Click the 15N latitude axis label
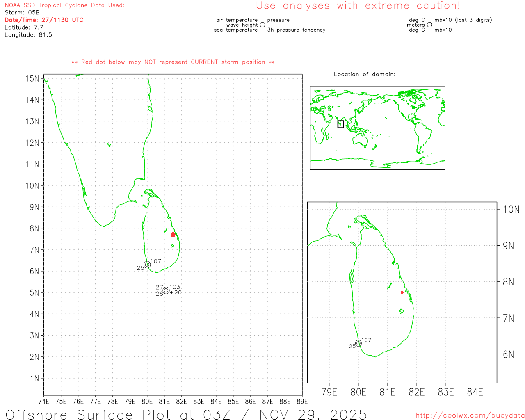Image resolution: width=525 pixels, height=420 pixels. (x=32, y=78)
